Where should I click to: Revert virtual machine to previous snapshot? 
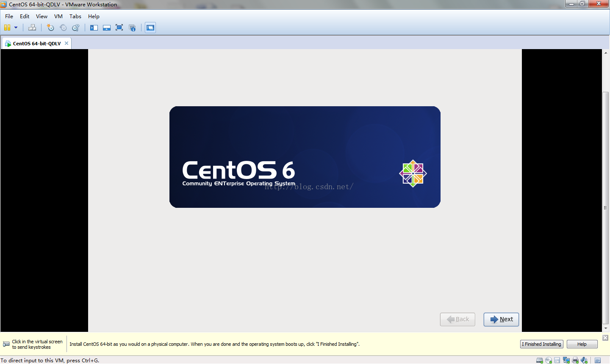(x=63, y=28)
